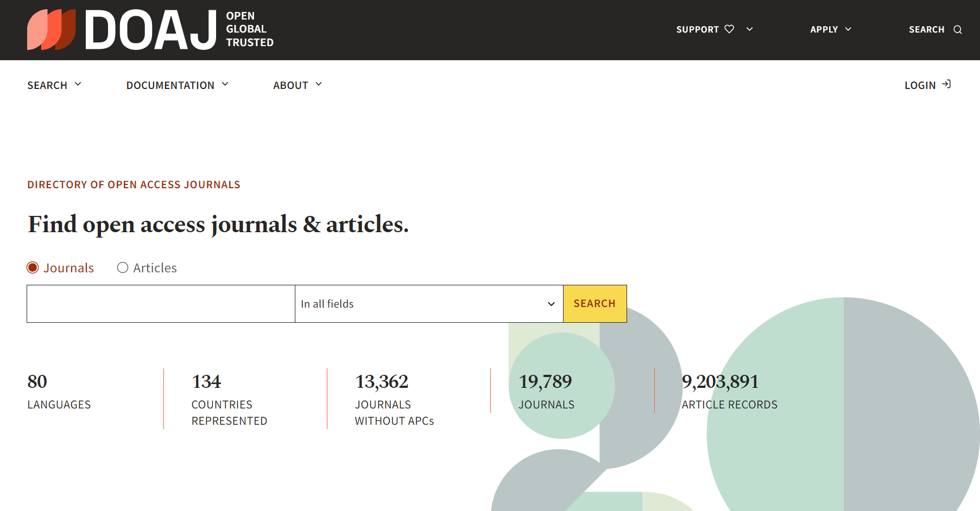Click the LOGIN link
Screen dimensions: 980x511
920,85
